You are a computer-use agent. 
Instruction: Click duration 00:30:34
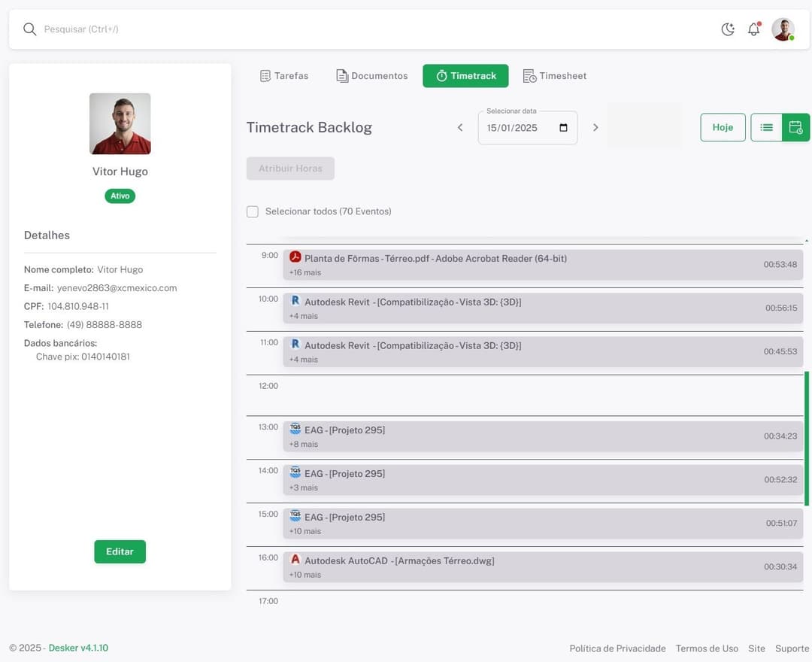point(780,567)
